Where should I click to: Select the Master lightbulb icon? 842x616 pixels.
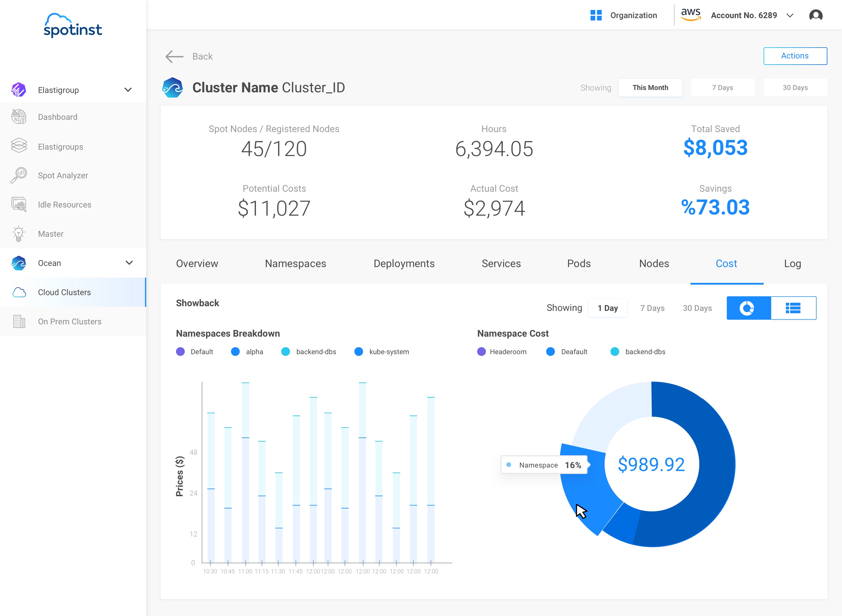19,234
